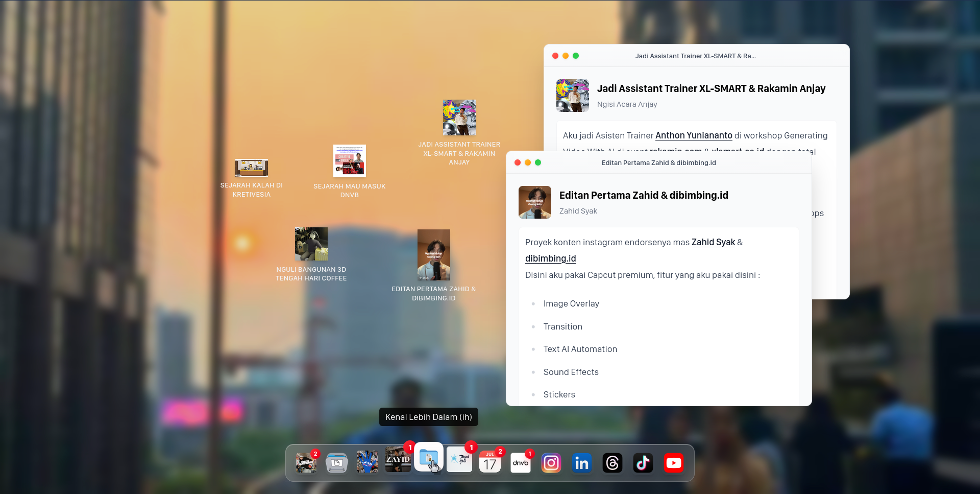Open the blue hand artwork dock icon
The height and width of the screenshot is (494, 980).
367,463
